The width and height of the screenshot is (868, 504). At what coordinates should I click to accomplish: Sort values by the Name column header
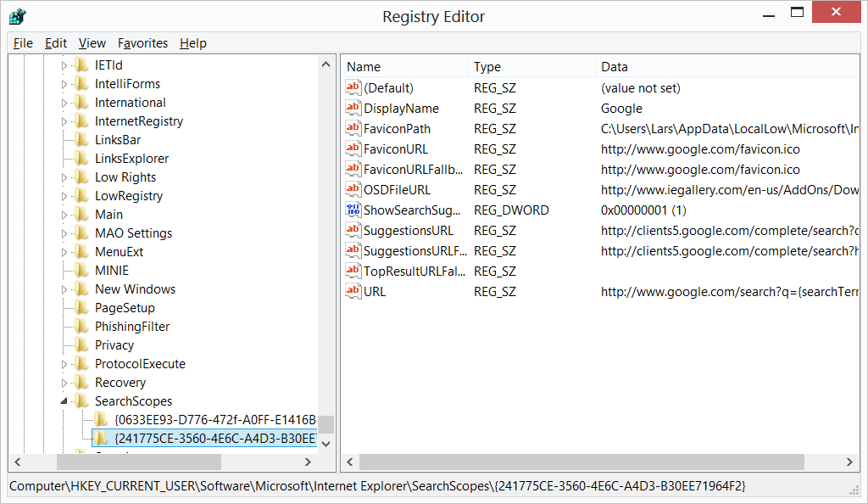[x=404, y=66]
